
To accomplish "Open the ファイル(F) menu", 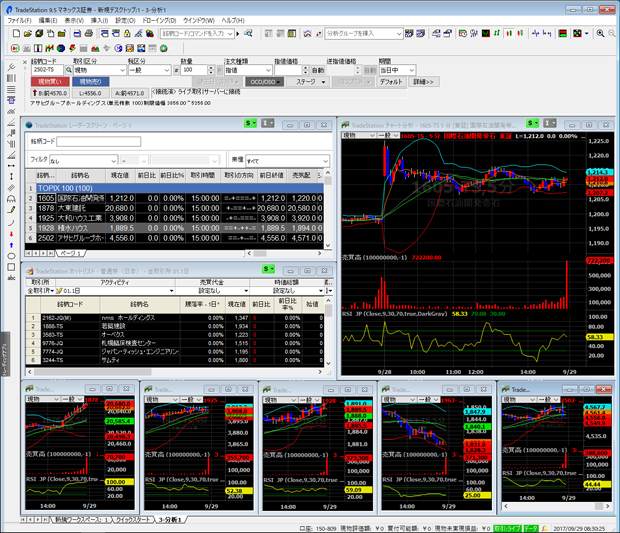I will (19, 20).
